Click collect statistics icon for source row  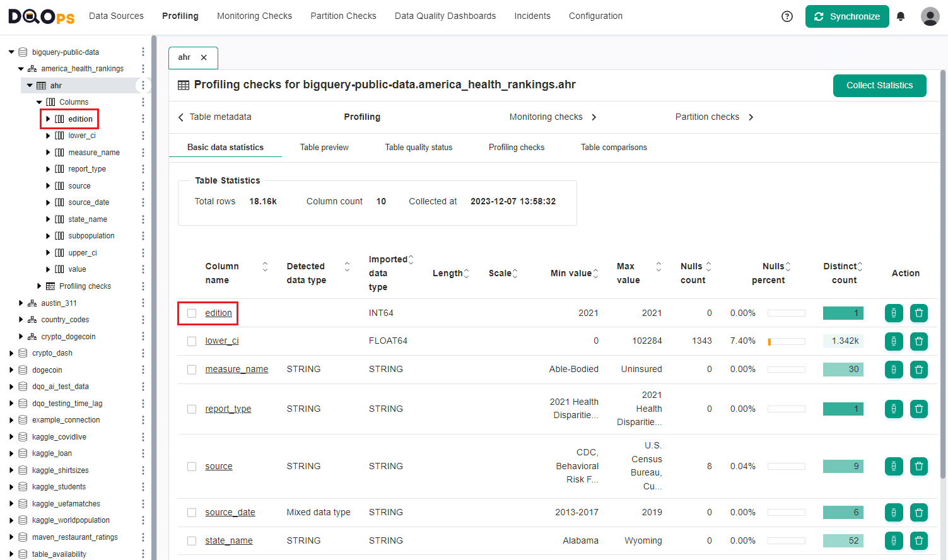tap(893, 466)
